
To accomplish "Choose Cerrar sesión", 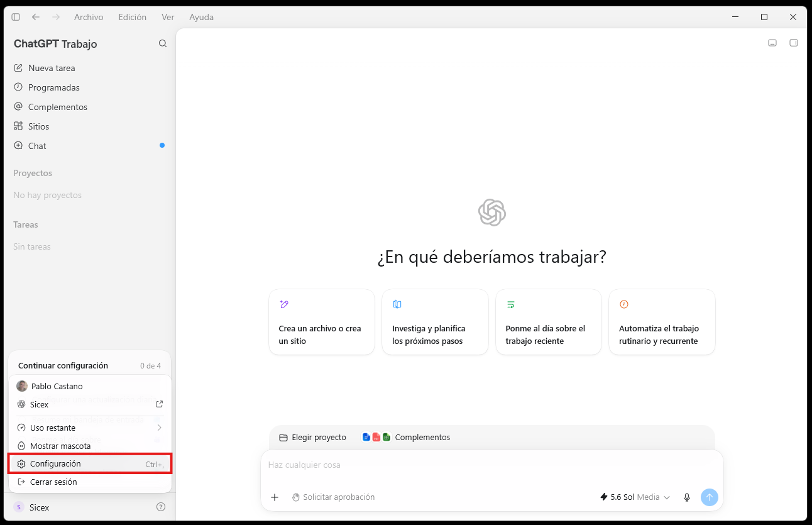I will (x=90, y=482).
